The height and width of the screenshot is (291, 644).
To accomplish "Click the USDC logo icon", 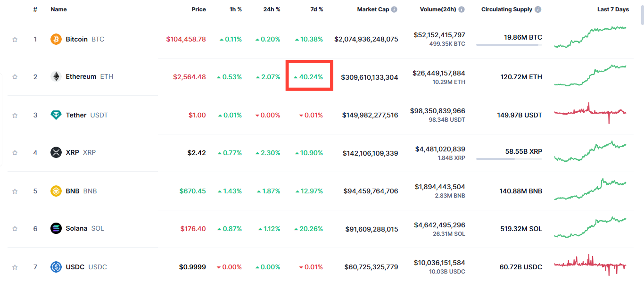I will [x=56, y=267].
